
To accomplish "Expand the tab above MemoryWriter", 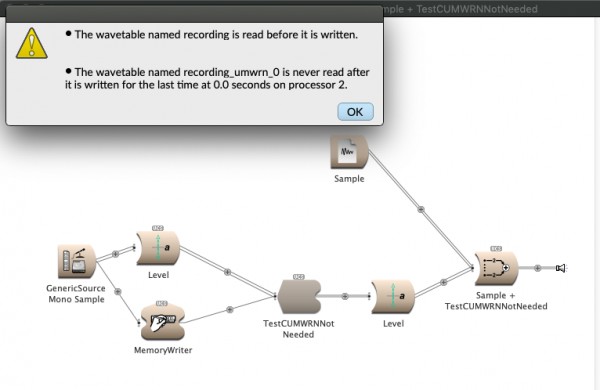I will [x=162, y=303].
